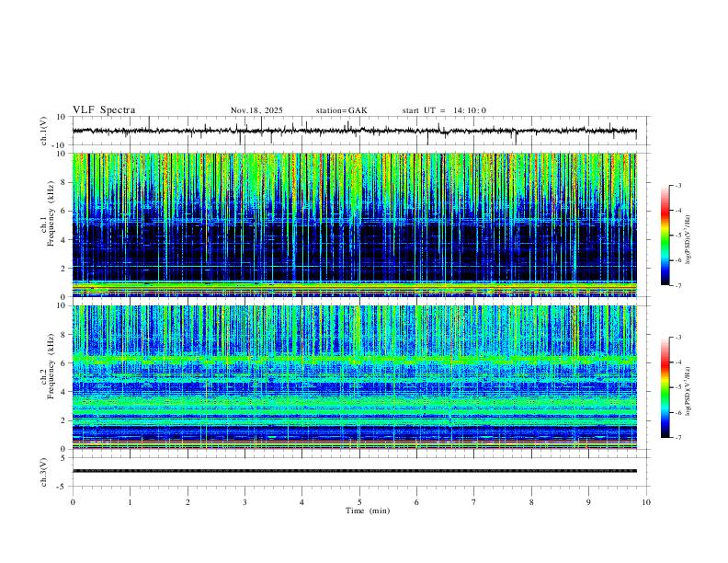Click the 'ch.1(V)' waveform axis label
The width and height of the screenshot is (728, 563).
(x=44, y=131)
